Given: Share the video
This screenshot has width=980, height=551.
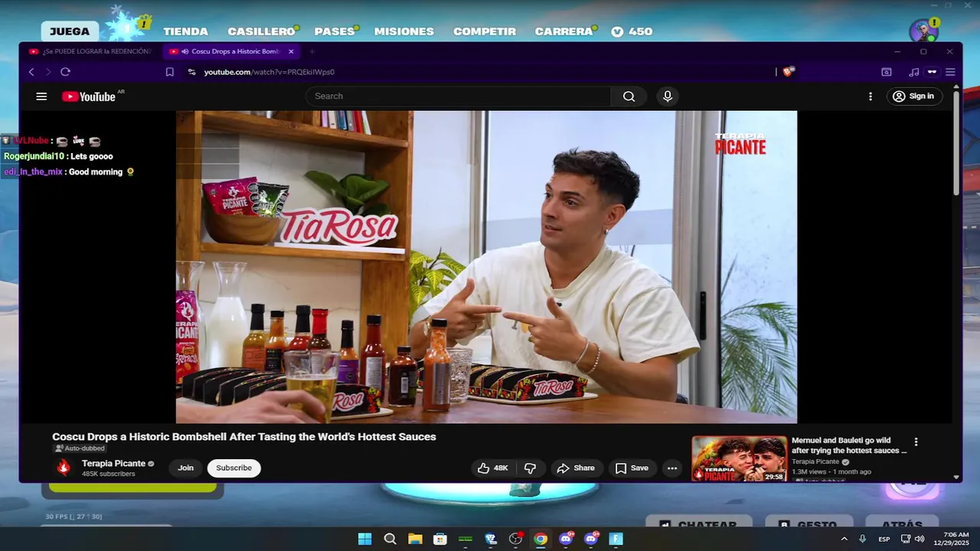Looking at the screenshot, I should pos(576,468).
